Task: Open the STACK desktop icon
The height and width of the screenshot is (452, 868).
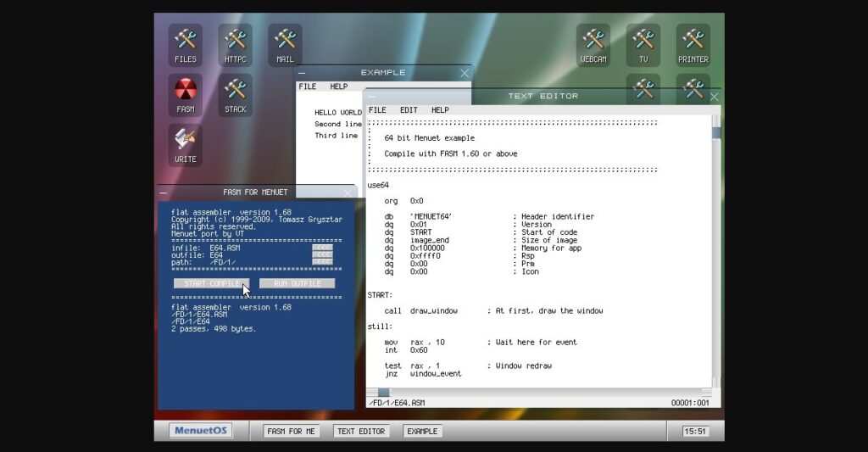Action: point(235,94)
